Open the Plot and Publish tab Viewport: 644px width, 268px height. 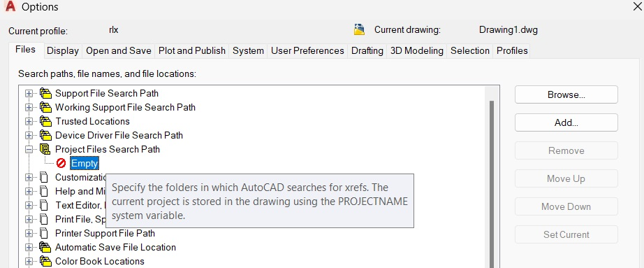point(192,50)
